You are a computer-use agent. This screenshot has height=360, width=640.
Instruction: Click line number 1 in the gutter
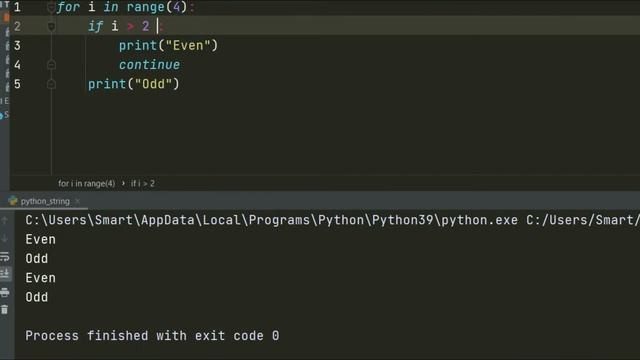coord(17,7)
